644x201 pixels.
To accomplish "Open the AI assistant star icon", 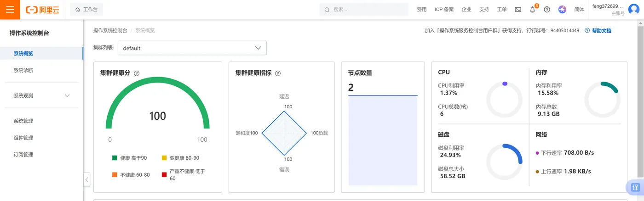I will tap(562, 9).
